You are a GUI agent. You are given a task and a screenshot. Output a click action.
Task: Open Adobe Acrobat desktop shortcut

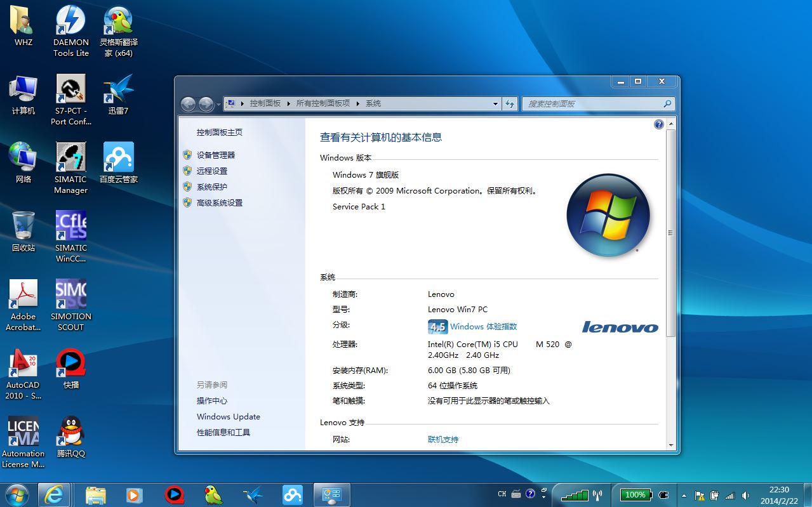[23, 305]
